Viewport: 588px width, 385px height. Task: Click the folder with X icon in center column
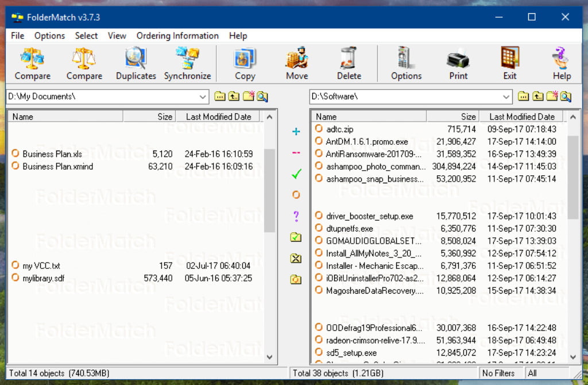pyautogui.click(x=296, y=258)
